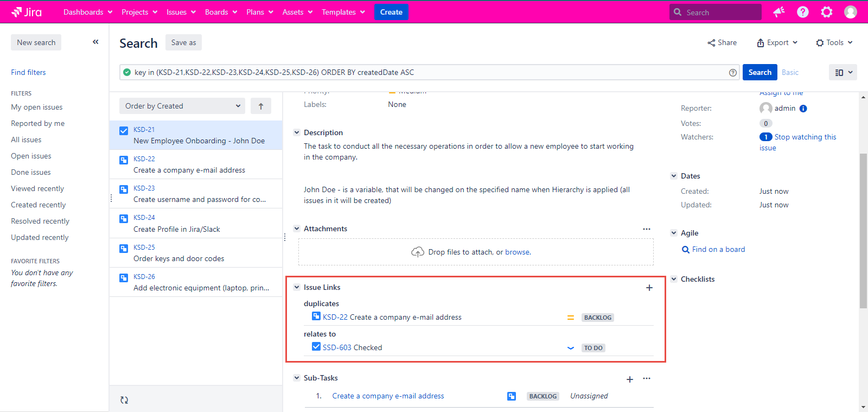Open the Jira settings gear icon
This screenshot has width=868, height=412.
click(827, 12)
